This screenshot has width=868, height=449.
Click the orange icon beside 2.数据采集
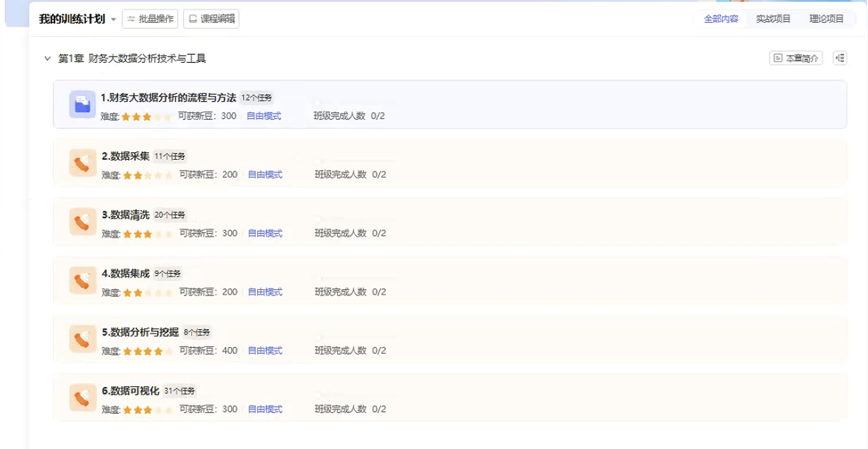[x=82, y=163]
